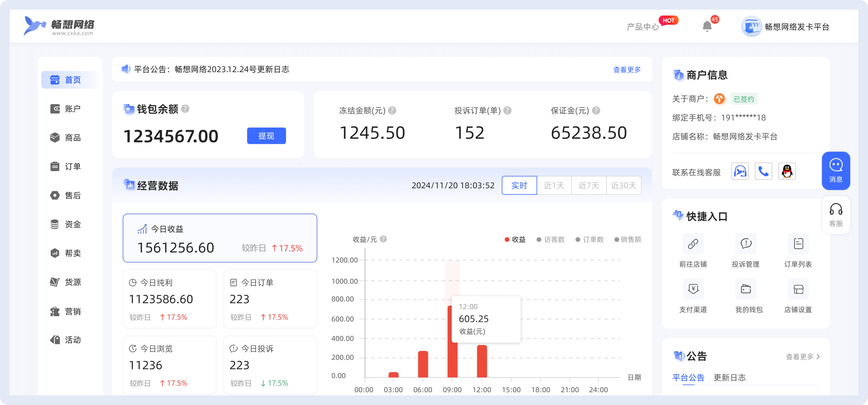Open 产品中心 menu in header
Screen dimensions: 868x405
(643, 27)
